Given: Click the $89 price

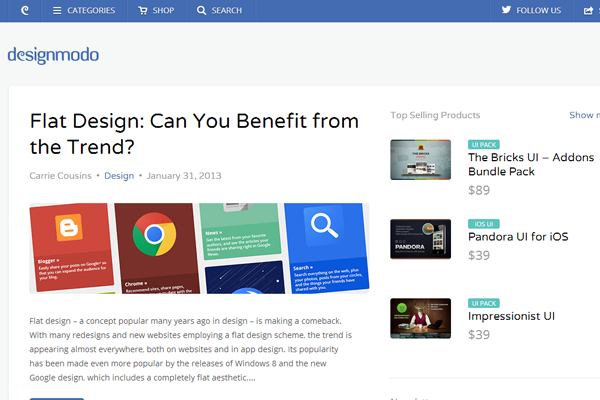Looking at the screenshot, I should coord(479,190).
